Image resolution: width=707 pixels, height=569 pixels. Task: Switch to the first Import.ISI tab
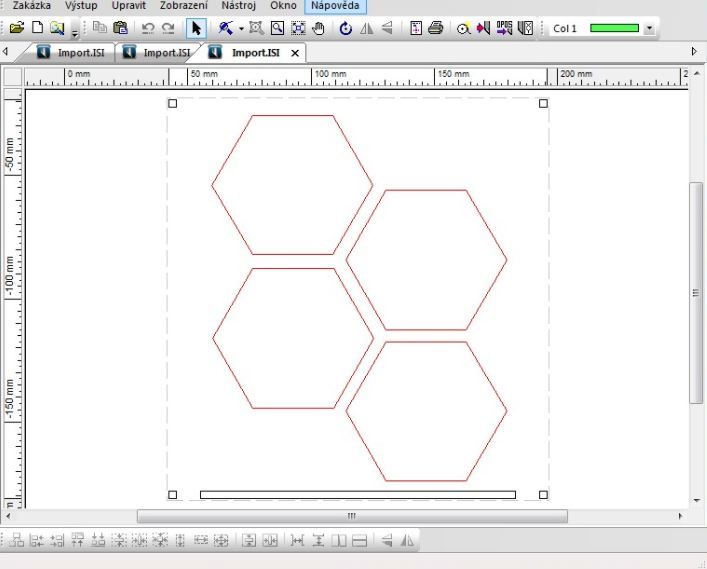[x=71, y=53]
